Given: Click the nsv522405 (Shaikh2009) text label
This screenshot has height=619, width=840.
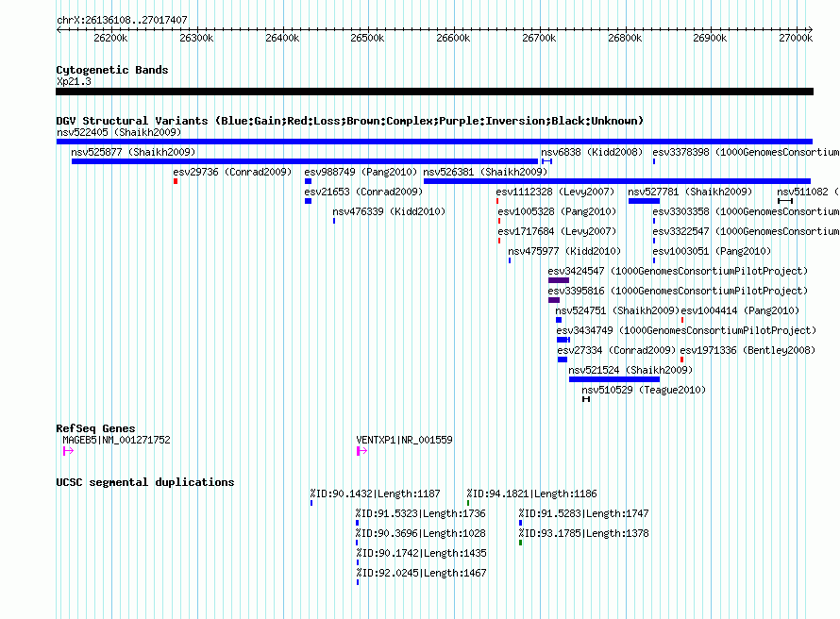Looking at the screenshot, I should [x=119, y=132].
